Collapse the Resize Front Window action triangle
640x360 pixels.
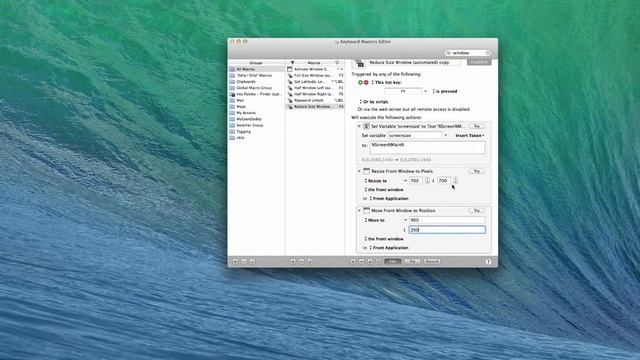pos(359,171)
